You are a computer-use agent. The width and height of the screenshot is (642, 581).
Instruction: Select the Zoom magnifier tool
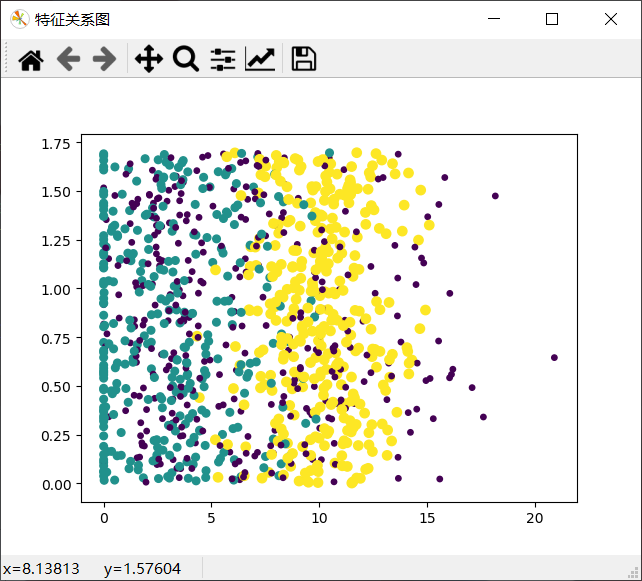pos(186,59)
